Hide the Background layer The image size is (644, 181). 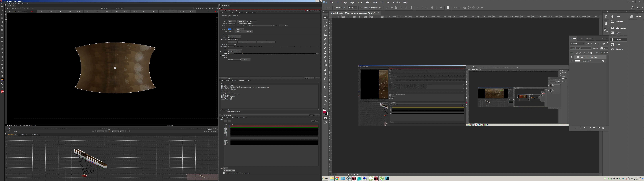click(x=571, y=61)
